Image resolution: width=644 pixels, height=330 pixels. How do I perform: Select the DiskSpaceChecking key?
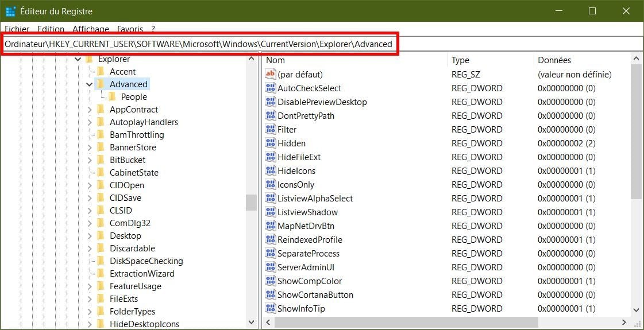[x=146, y=261]
